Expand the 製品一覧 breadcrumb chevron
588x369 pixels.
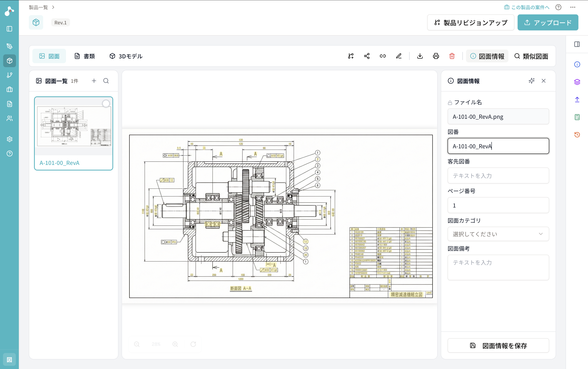(53, 7)
